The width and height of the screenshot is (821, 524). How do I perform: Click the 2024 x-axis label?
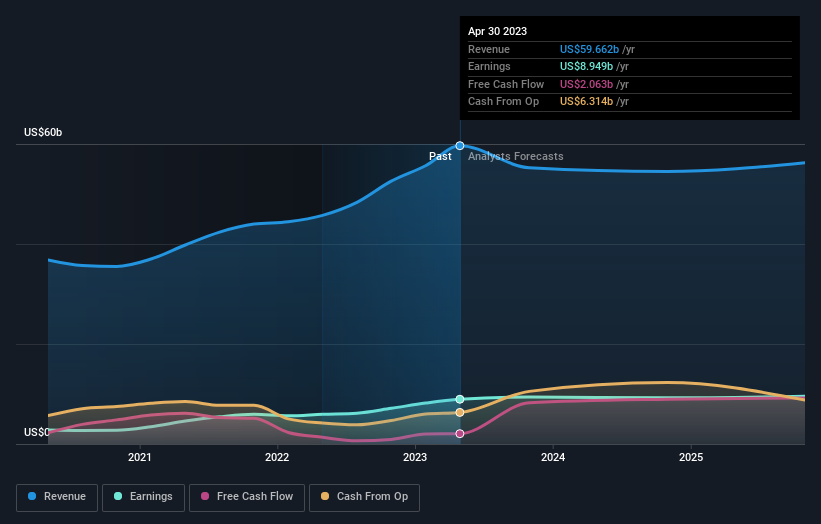[x=553, y=458]
